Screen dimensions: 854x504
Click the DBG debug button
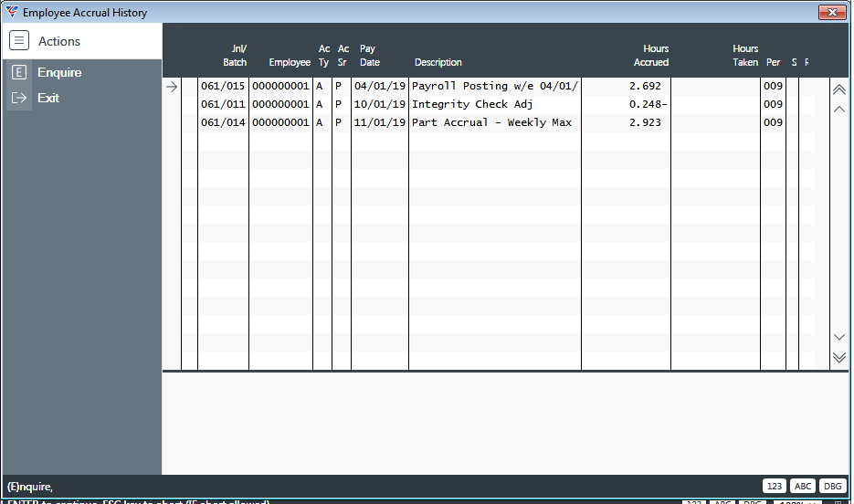click(x=833, y=486)
